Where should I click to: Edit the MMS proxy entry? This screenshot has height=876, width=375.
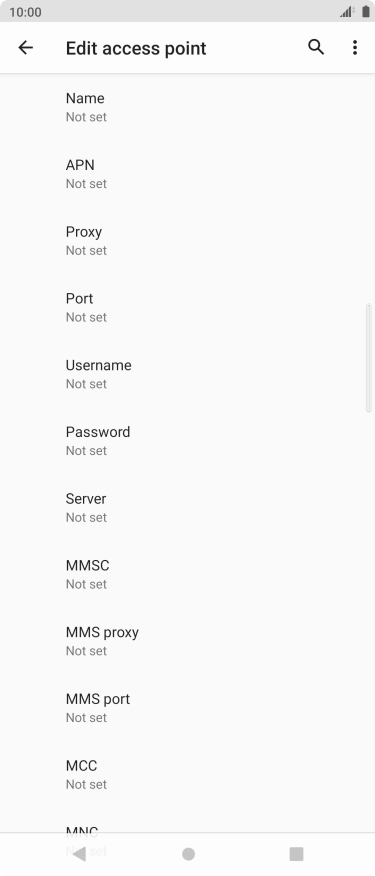188,641
